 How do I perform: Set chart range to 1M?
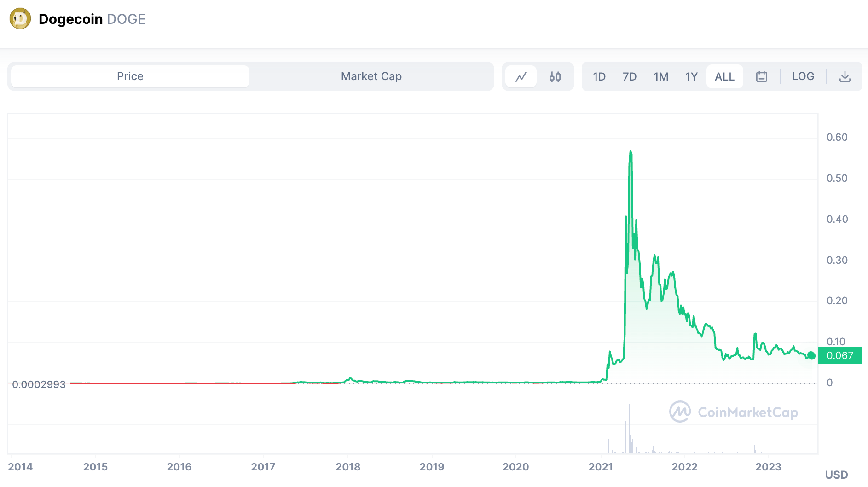point(661,77)
